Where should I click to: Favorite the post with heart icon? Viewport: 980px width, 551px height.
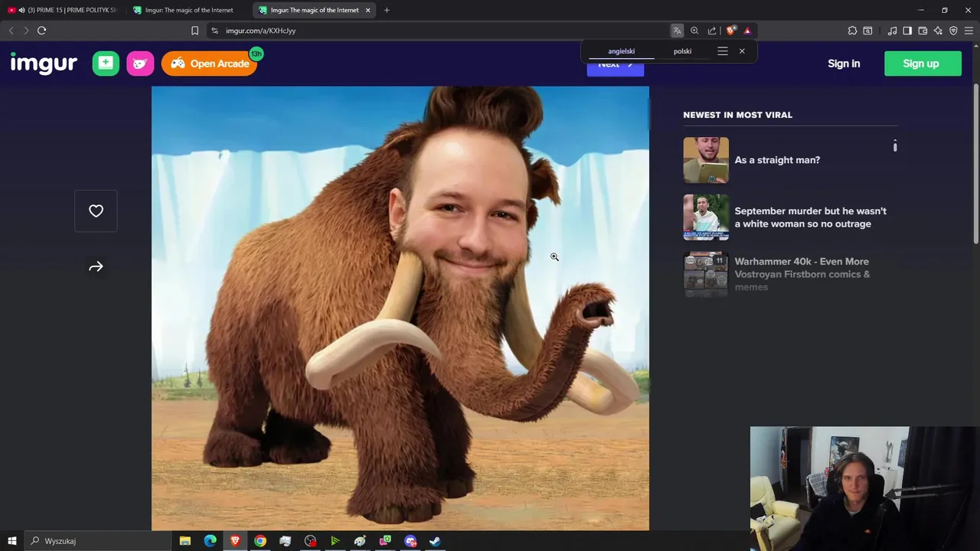tap(96, 210)
